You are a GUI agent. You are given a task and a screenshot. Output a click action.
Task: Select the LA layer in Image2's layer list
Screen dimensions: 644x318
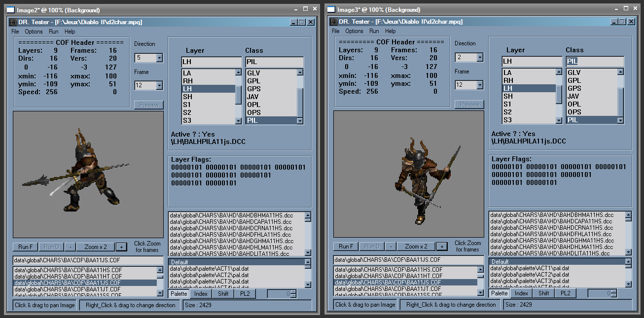[x=208, y=73]
